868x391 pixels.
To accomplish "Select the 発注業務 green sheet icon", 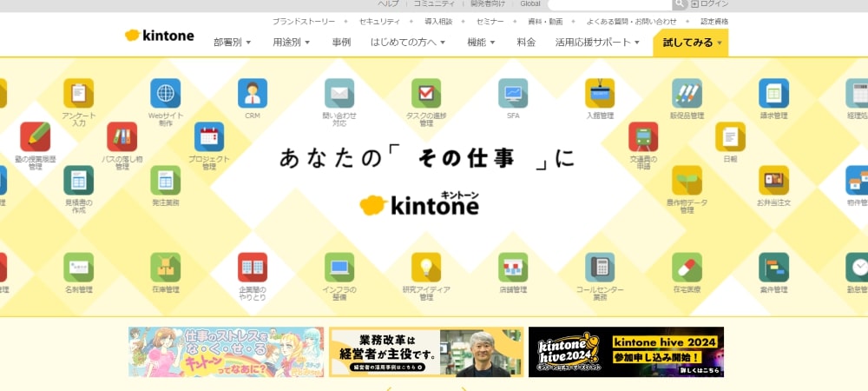I will click(x=166, y=180).
